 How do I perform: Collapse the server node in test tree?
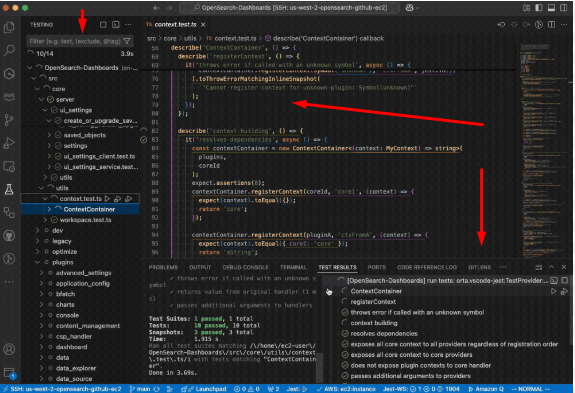click(41, 99)
